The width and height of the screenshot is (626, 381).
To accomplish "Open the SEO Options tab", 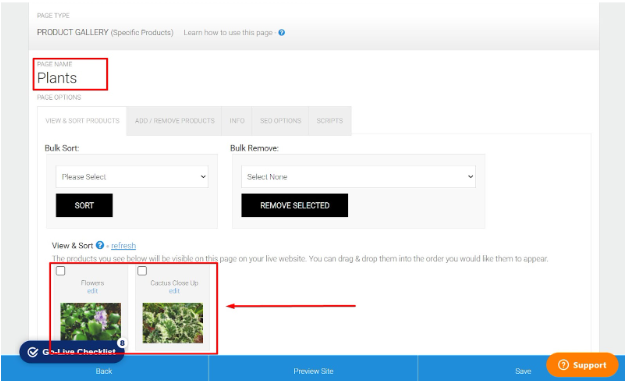I will [x=280, y=121].
